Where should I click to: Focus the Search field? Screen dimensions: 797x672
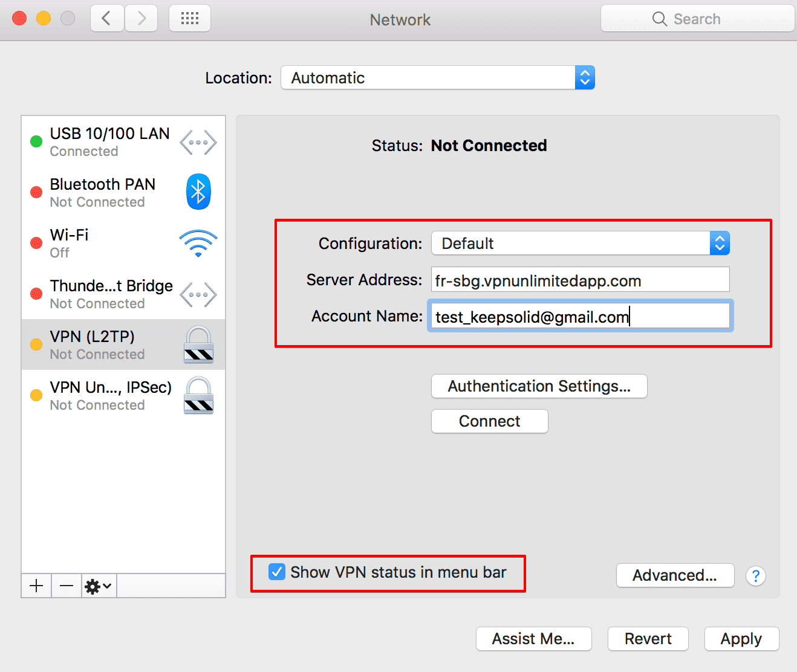pyautogui.click(x=697, y=19)
